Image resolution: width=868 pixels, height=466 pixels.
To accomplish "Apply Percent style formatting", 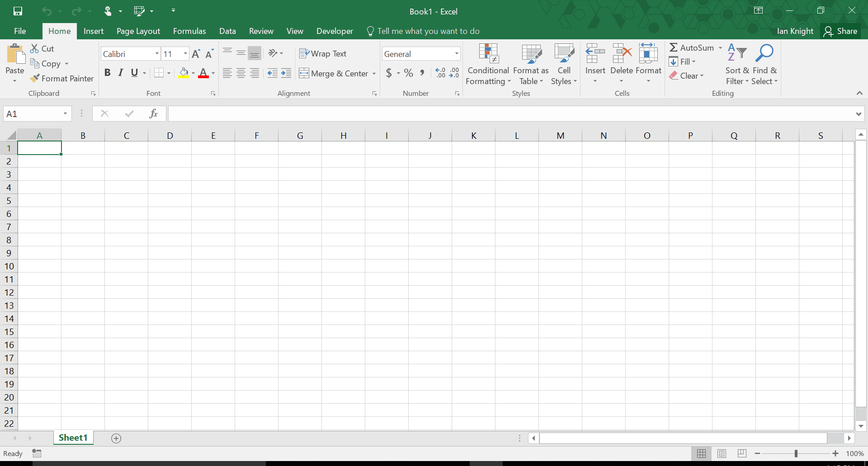I will coord(408,73).
